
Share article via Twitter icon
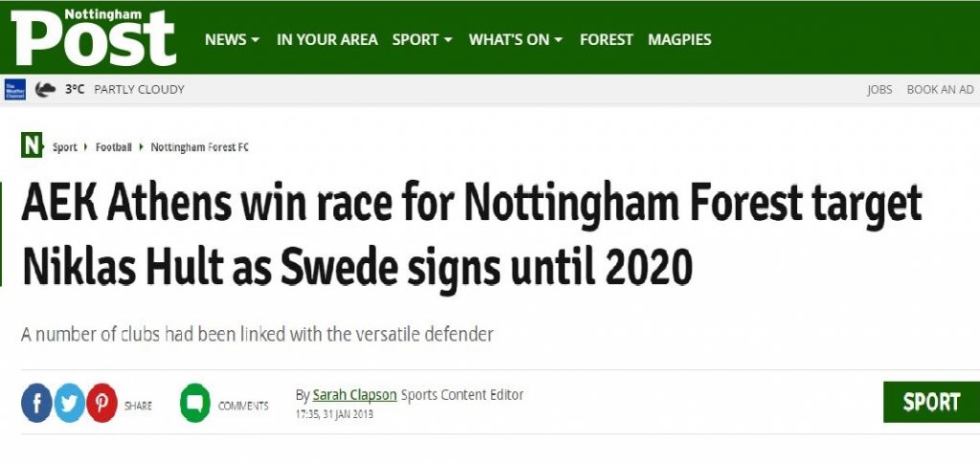tap(69, 403)
